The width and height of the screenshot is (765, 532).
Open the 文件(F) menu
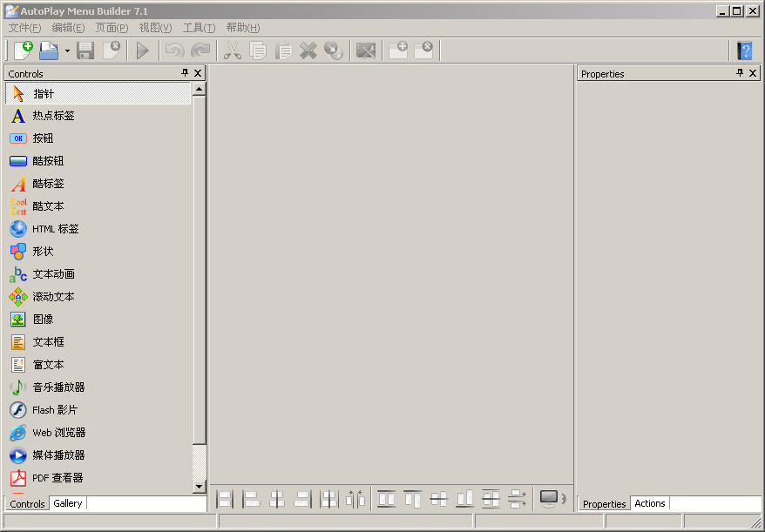[25, 28]
